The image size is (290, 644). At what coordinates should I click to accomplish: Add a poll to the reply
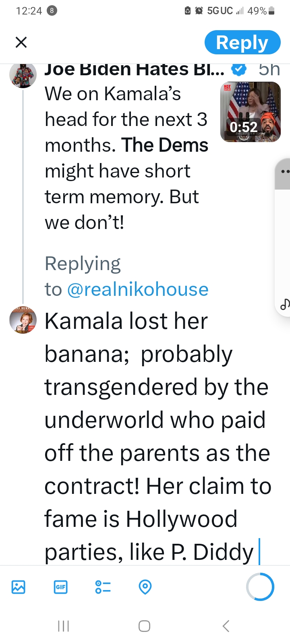coord(103,587)
